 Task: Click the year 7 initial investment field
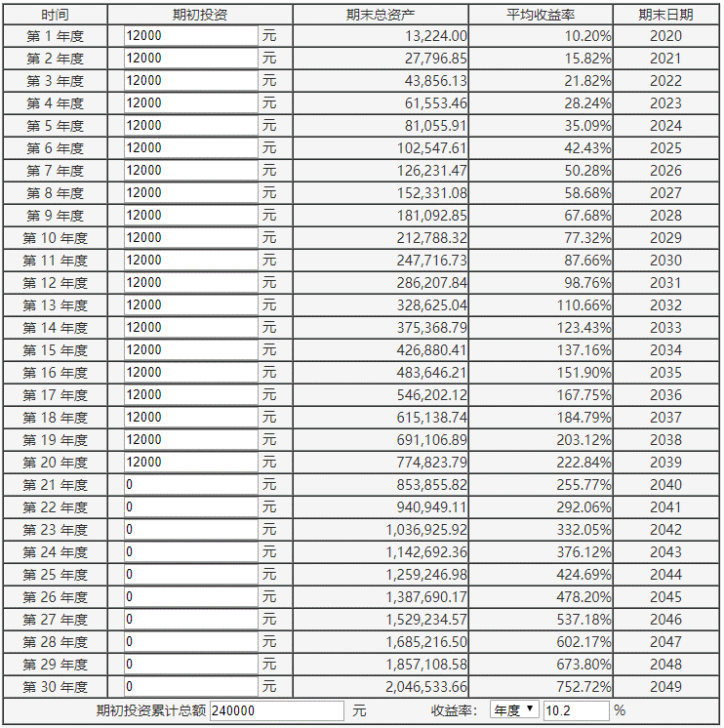[190, 171]
